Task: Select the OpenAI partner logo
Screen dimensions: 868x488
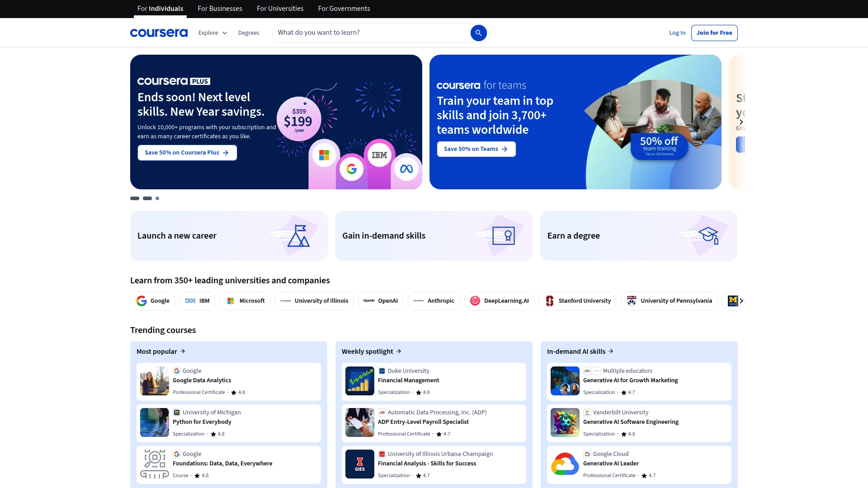Action: 380,300
